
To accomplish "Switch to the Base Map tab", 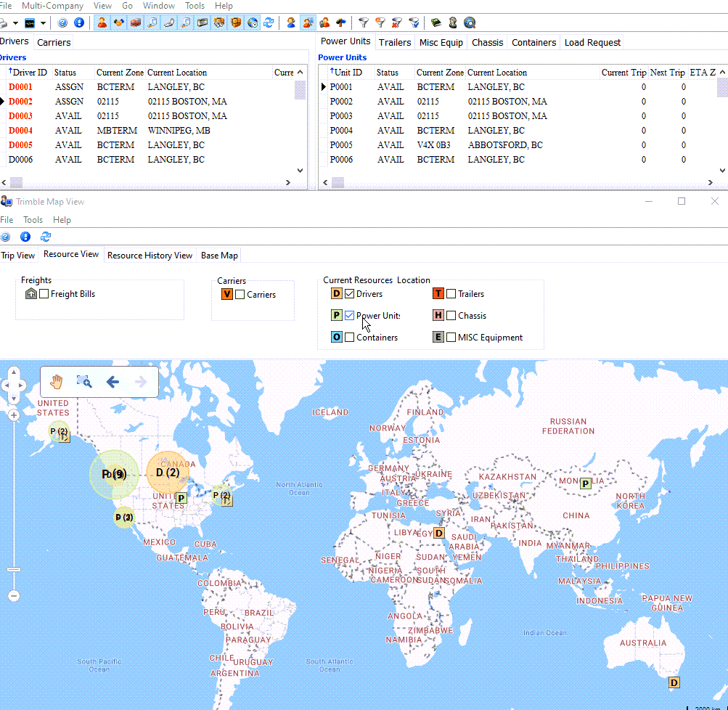I will (219, 256).
